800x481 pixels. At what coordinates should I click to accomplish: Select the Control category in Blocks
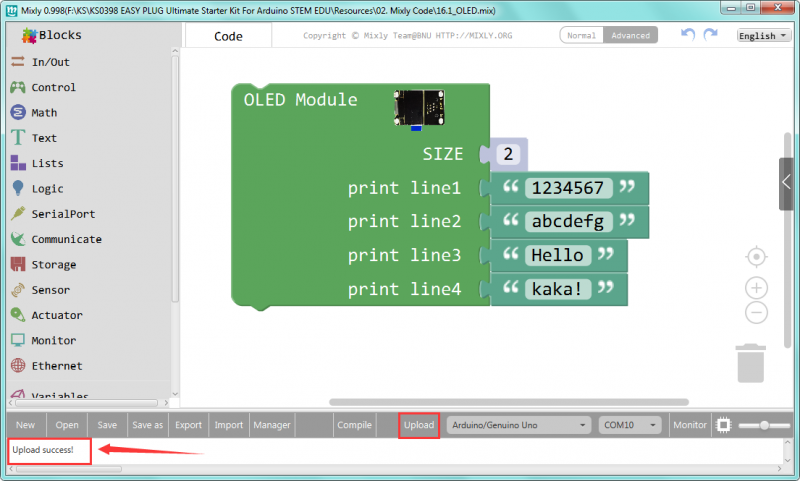coord(53,87)
